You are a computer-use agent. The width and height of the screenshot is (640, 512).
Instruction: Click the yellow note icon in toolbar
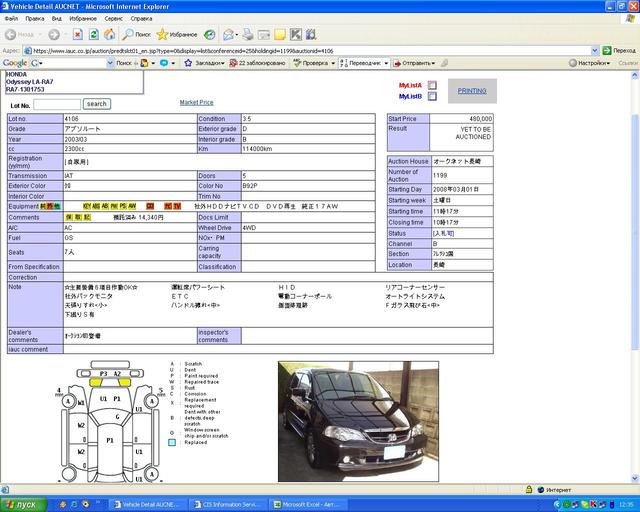point(280,35)
